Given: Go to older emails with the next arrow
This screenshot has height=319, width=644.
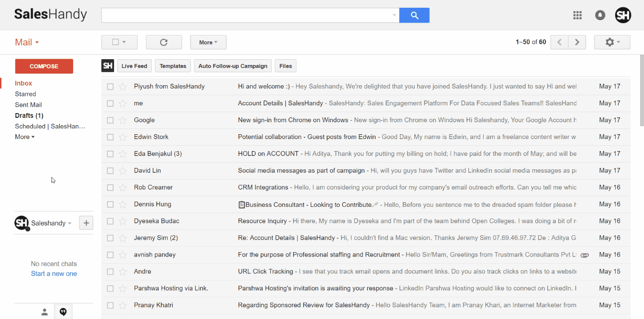Looking at the screenshot, I should (577, 42).
